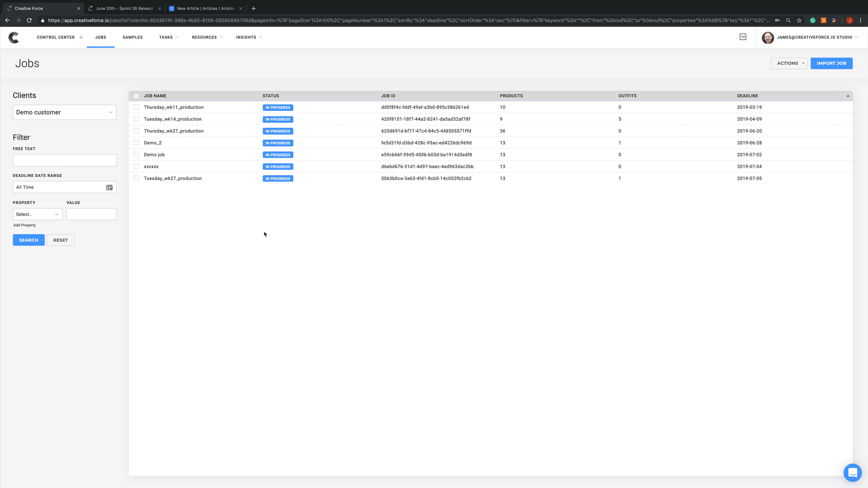Bookmark page with the star icon
Image resolution: width=868 pixels, height=488 pixels.
tap(799, 20)
